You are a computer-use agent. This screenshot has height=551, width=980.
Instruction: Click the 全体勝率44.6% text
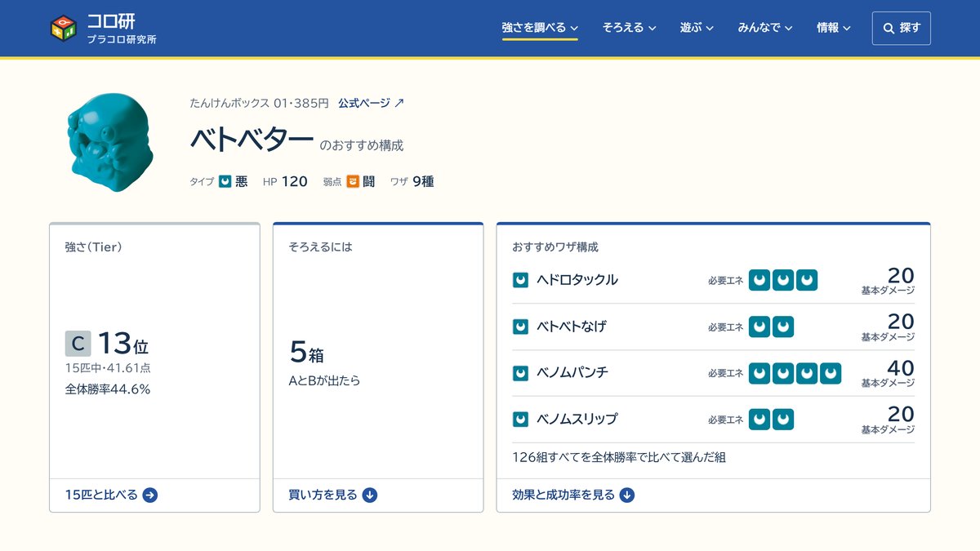(x=108, y=389)
